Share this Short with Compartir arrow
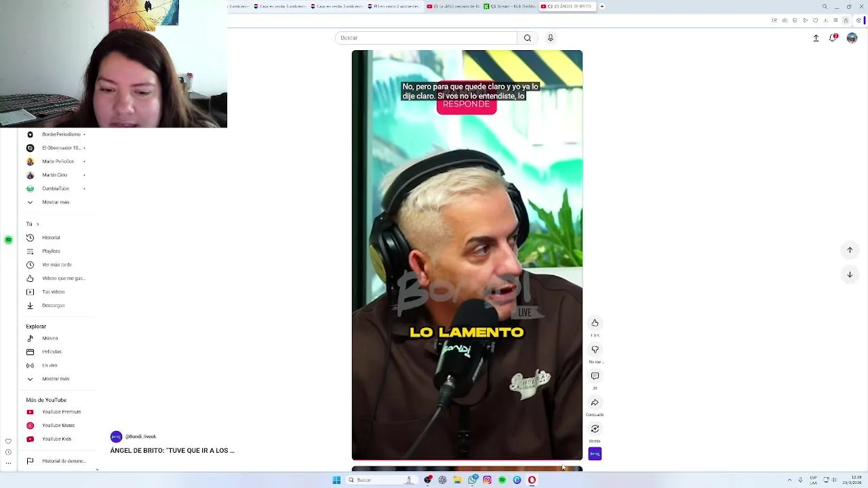Viewport: 868px width, 488px height. click(595, 403)
